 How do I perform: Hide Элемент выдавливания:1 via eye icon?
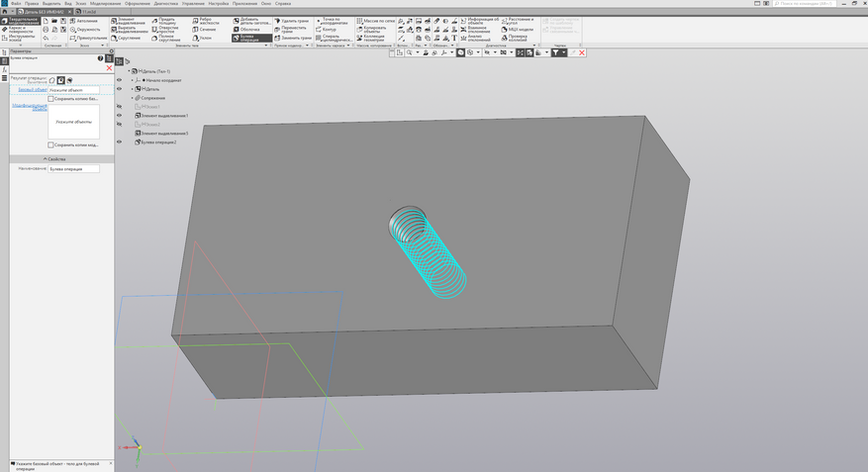coord(119,116)
